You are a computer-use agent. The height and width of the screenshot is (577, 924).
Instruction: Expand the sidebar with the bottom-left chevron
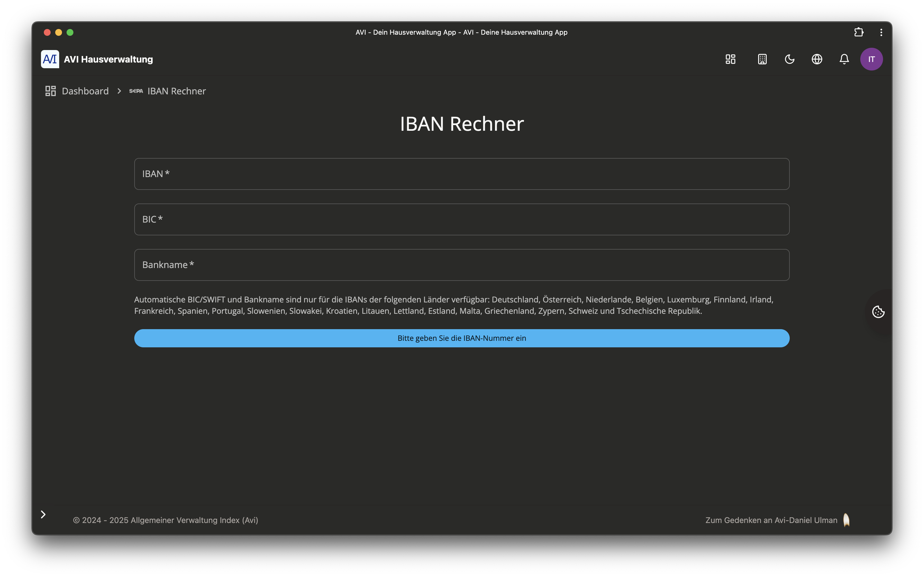43,514
